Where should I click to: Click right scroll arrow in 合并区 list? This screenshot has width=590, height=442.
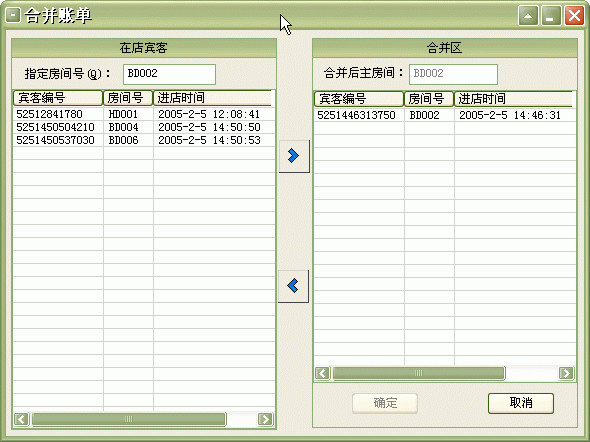[x=566, y=373]
